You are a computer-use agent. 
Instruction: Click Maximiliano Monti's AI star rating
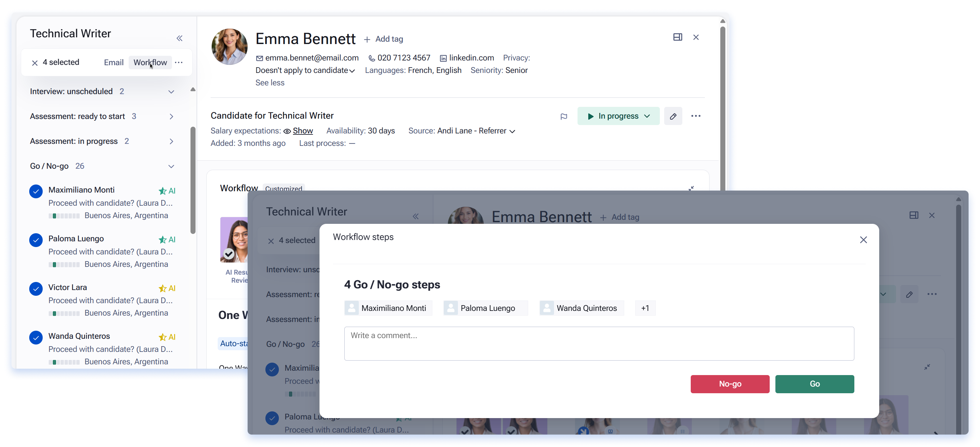point(167,191)
